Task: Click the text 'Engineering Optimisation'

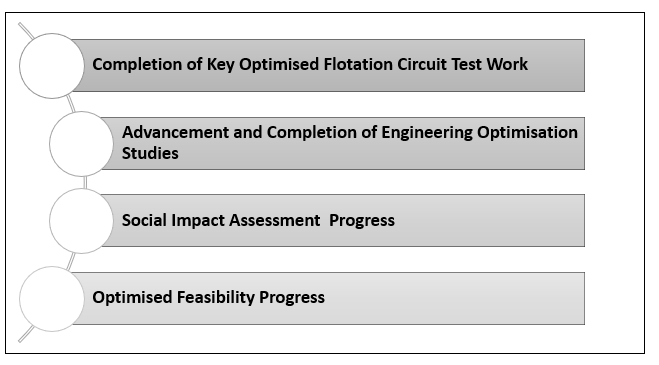Action: click(480, 132)
